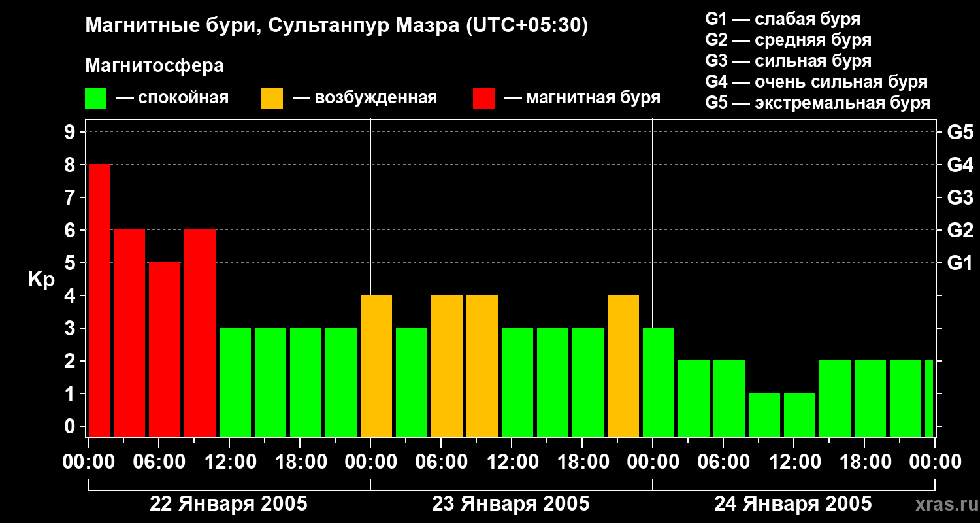980x523 pixels.
Task: Click '18:00' time label under 24 January
Action: tap(864, 462)
